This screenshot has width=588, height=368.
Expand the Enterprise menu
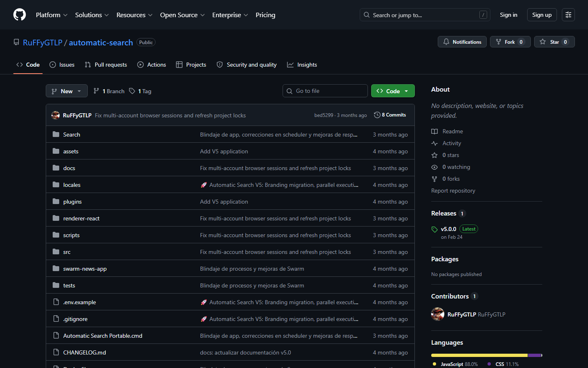(x=230, y=15)
